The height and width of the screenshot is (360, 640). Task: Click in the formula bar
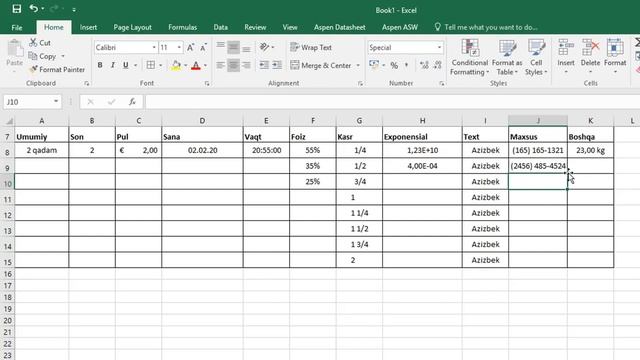(392, 102)
